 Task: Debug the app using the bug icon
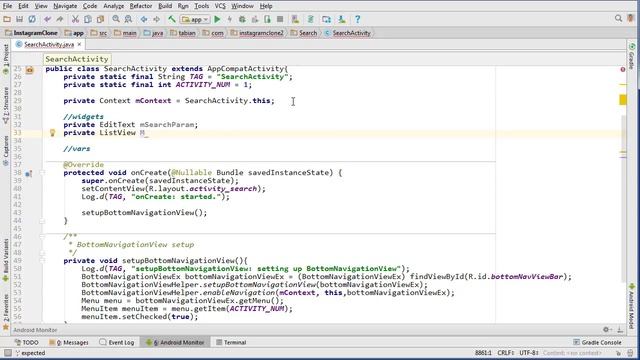click(242, 19)
